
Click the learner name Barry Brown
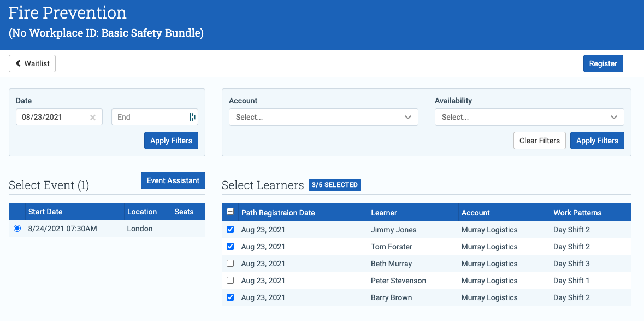(x=391, y=297)
